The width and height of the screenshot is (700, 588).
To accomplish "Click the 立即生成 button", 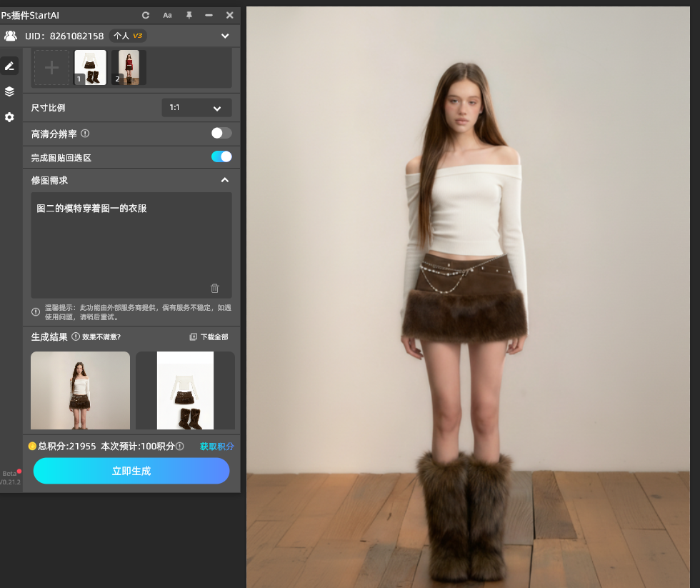I will 131,472.
